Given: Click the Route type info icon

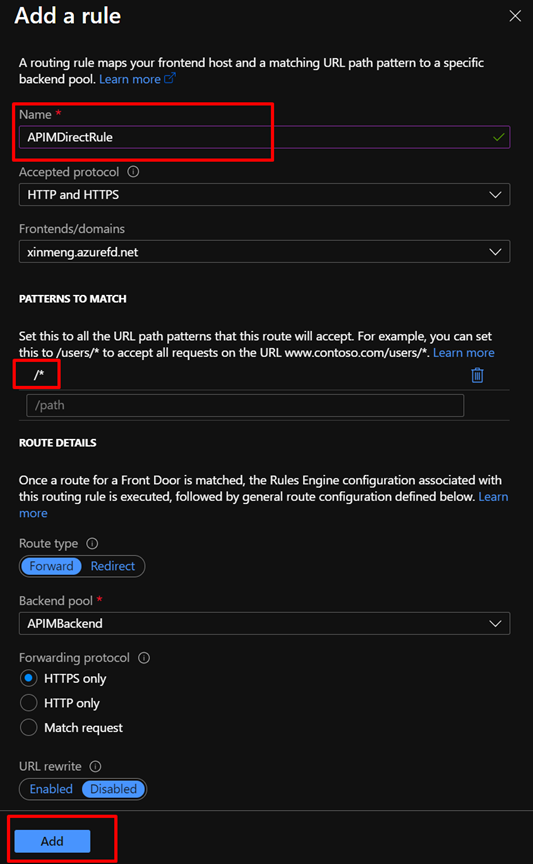Looking at the screenshot, I should (x=92, y=543).
